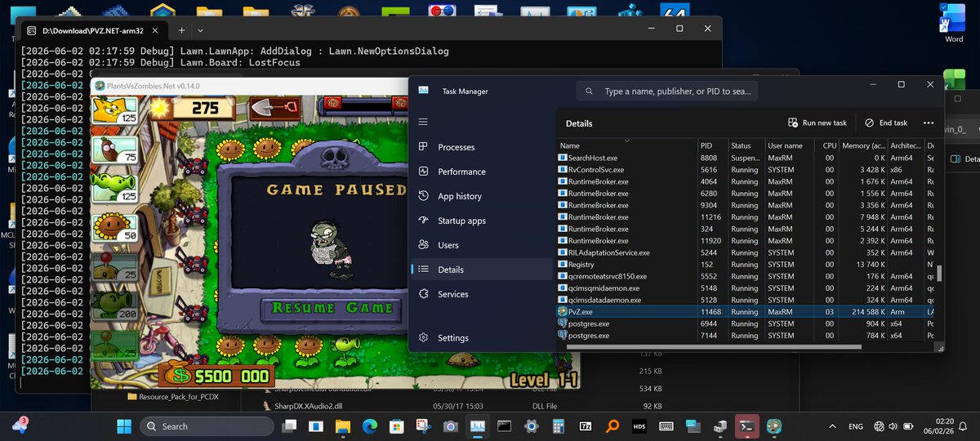Viewport: 980px width, 441px height.
Task: Switch to App history in Task Manager
Action: 483,196
